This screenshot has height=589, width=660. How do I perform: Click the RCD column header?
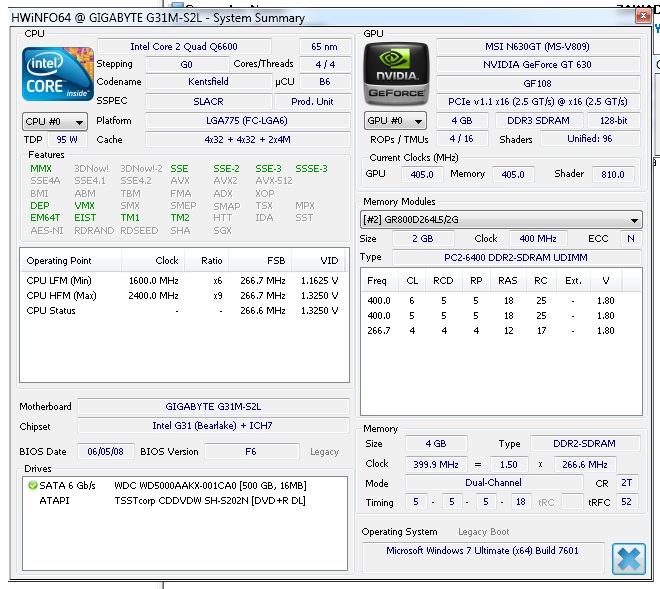444,280
